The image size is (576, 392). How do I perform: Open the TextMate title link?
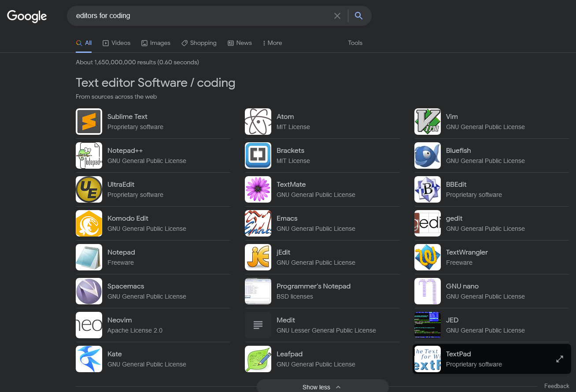pos(291,185)
